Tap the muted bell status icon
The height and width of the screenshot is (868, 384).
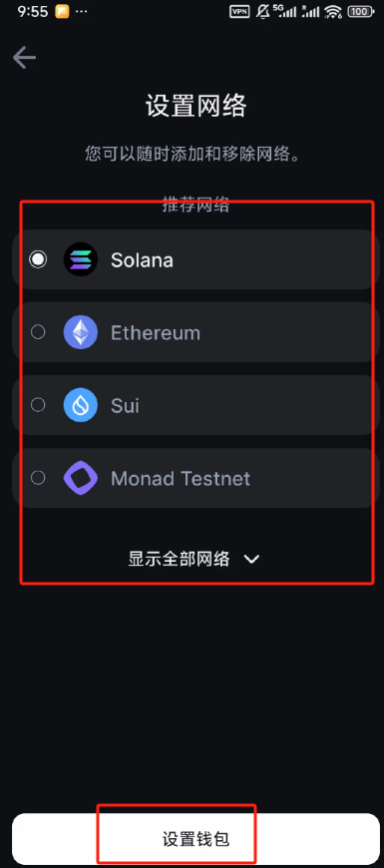coord(262,12)
